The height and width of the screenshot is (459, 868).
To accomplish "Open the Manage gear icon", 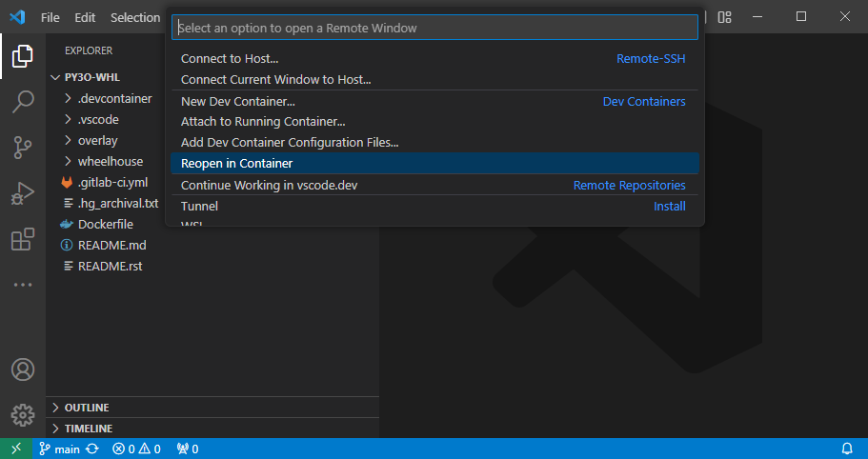I will [x=23, y=415].
